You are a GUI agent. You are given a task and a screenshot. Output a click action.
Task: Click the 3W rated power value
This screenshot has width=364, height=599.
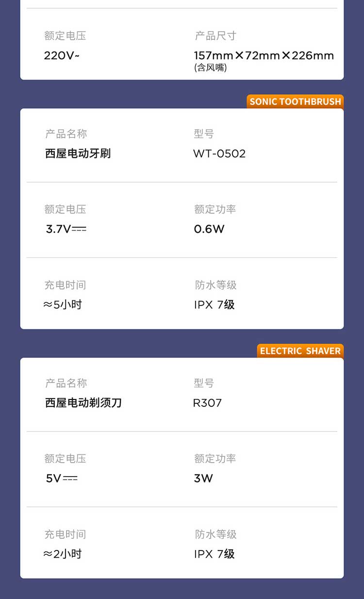[x=203, y=479]
